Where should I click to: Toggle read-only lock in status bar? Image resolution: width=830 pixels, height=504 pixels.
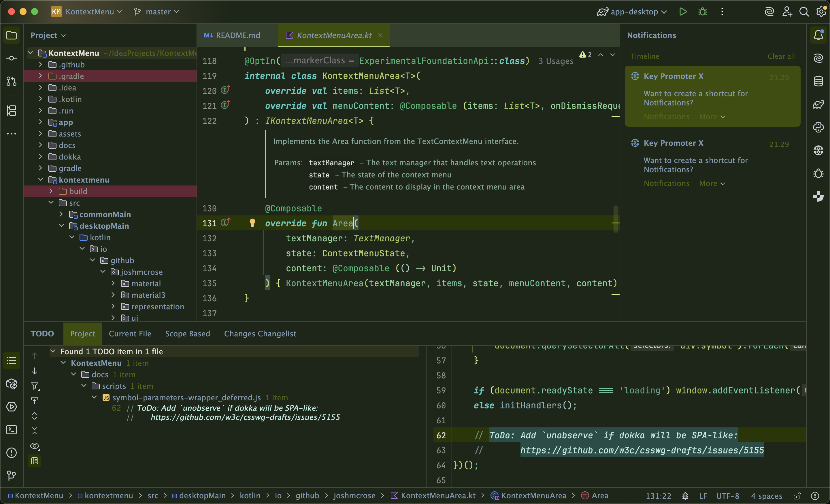pyautogui.click(x=797, y=496)
